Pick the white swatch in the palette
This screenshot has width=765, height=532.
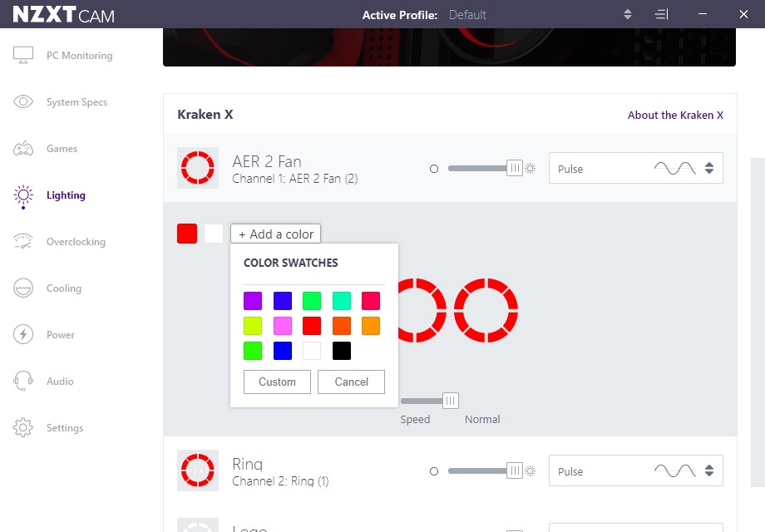[x=312, y=351]
